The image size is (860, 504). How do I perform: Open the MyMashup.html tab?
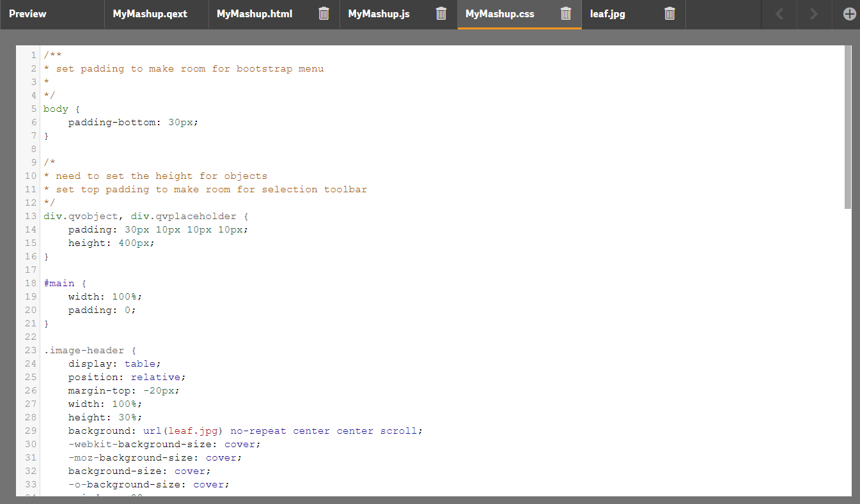(254, 13)
